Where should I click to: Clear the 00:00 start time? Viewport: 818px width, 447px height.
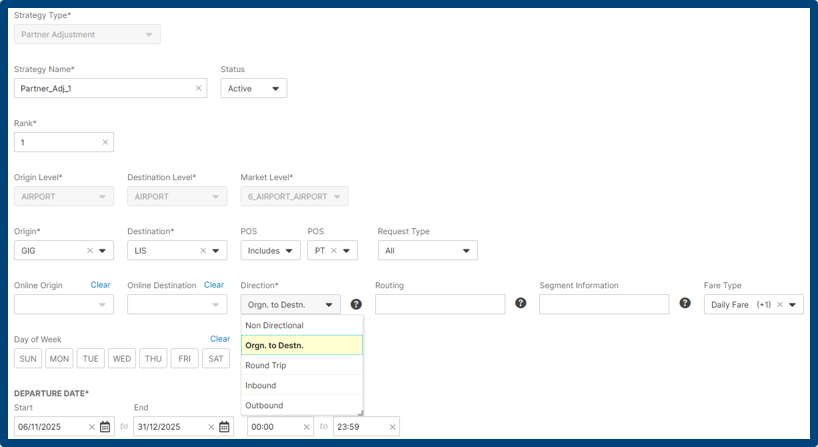[x=306, y=427]
